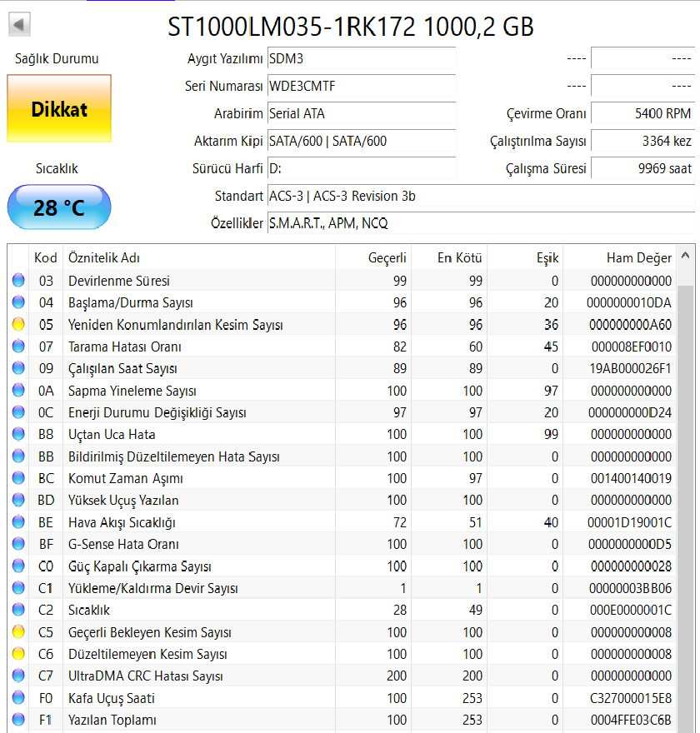Click the blue status icon for attribute BF
Screen dimensions: 700x733
[18, 544]
